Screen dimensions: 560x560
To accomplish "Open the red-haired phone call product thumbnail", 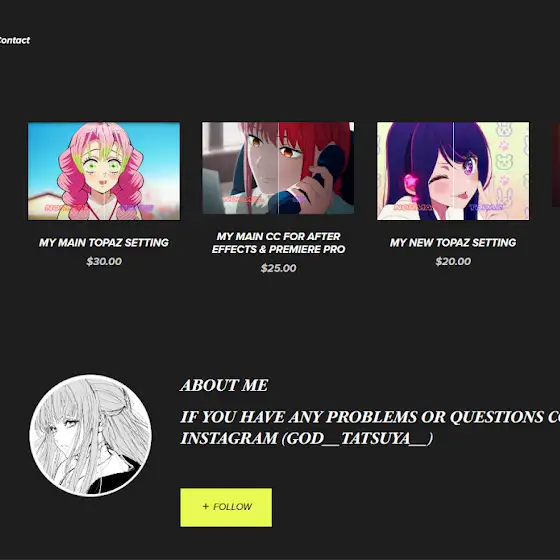I will (x=278, y=168).
